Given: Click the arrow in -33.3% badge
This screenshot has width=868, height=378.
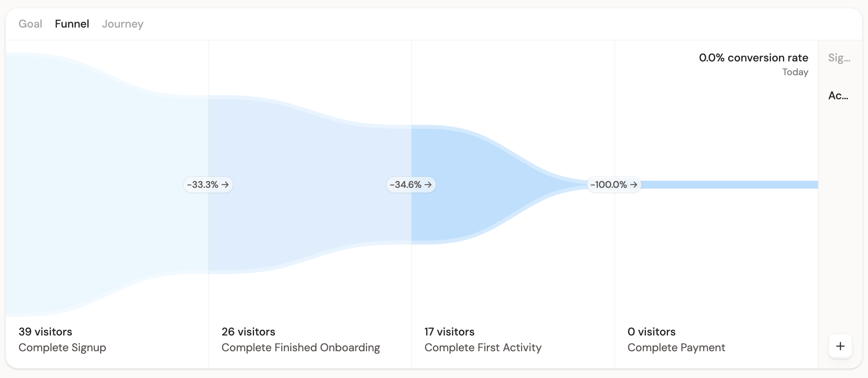Looking at the screenshot, I should 225,185.
